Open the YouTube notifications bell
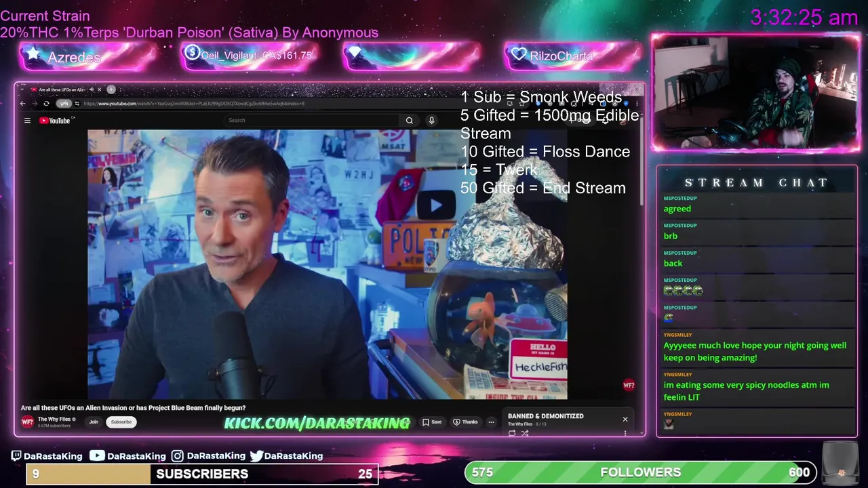868x488 pixels. (605, 120)
